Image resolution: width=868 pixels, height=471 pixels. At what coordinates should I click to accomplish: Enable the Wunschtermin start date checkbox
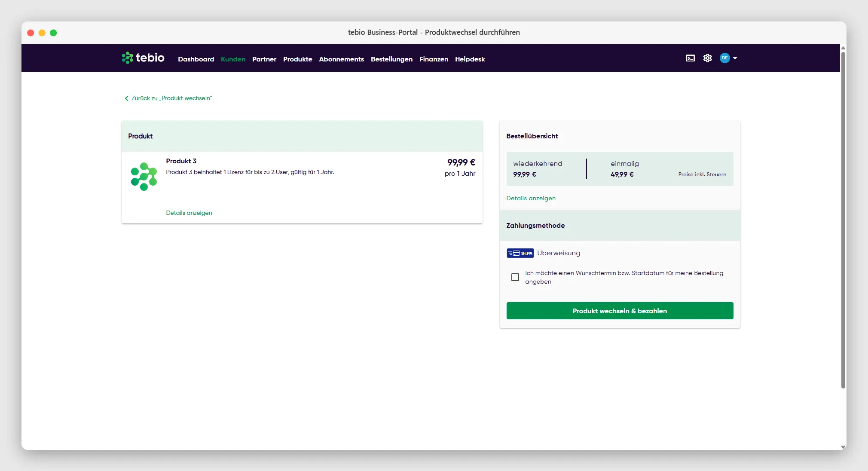click(x=515, y=277)
